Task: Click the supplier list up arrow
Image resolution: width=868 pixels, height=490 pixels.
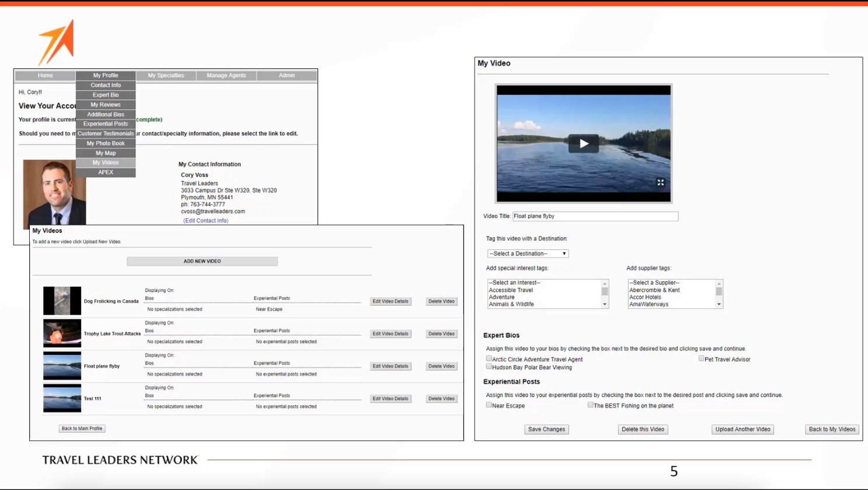Action: (719, 283)
